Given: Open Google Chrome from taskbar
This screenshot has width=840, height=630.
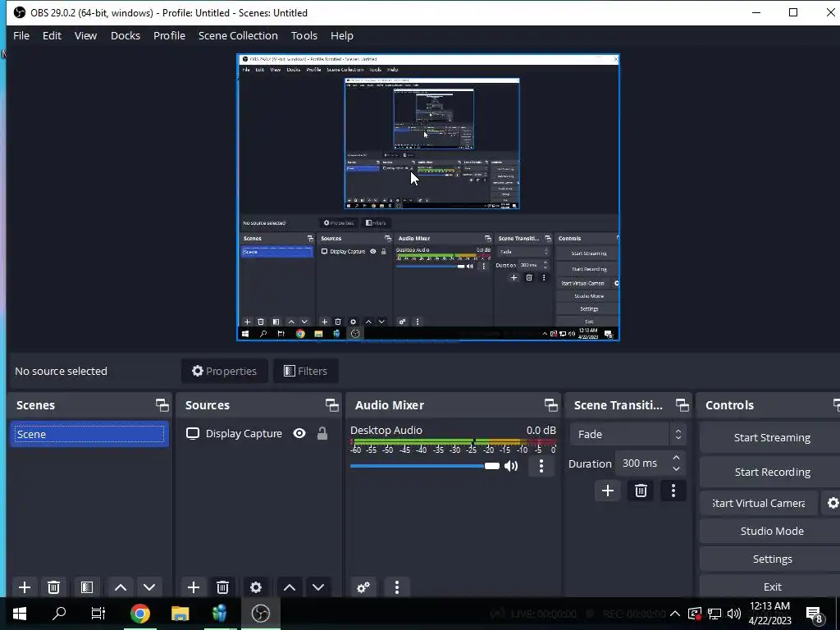Looking at the screenshot, I should point(139,614).
